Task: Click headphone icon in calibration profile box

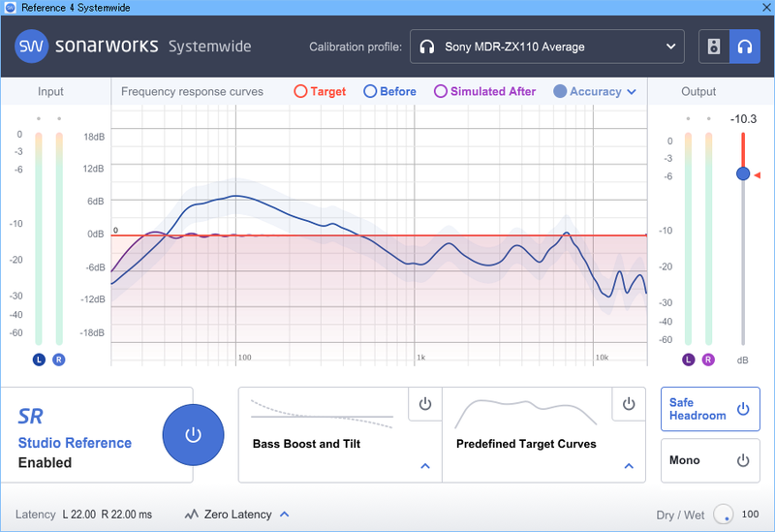Action: [x=426, y=47]
